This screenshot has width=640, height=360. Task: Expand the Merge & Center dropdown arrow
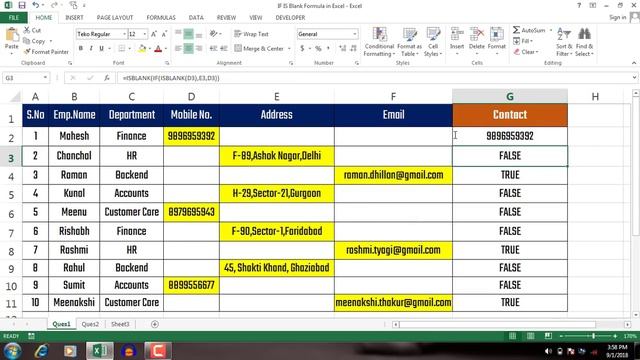pos(289,49)
